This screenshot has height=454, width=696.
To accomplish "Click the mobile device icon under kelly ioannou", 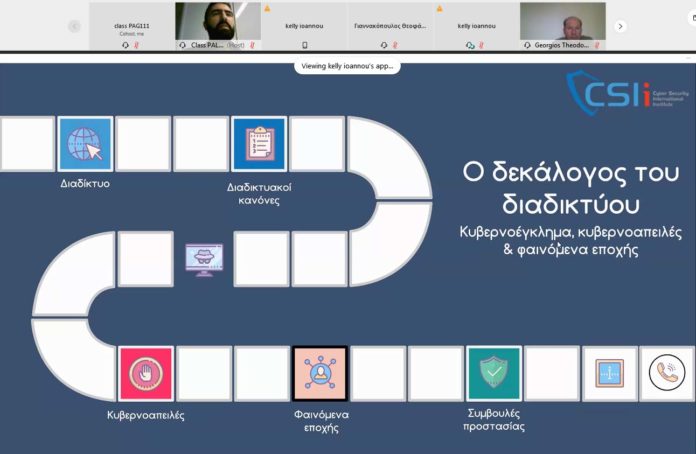I will (x=304, y=45).
